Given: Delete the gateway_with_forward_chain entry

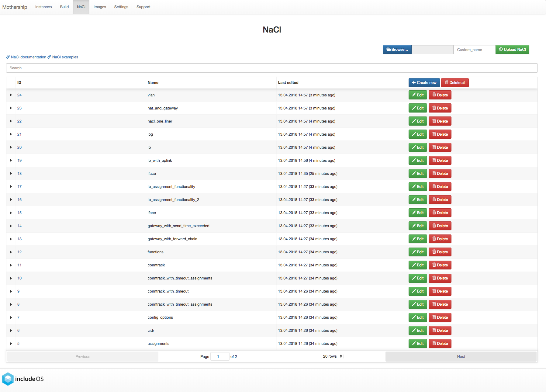Looking at the screenshot, I should click(440, 239).
